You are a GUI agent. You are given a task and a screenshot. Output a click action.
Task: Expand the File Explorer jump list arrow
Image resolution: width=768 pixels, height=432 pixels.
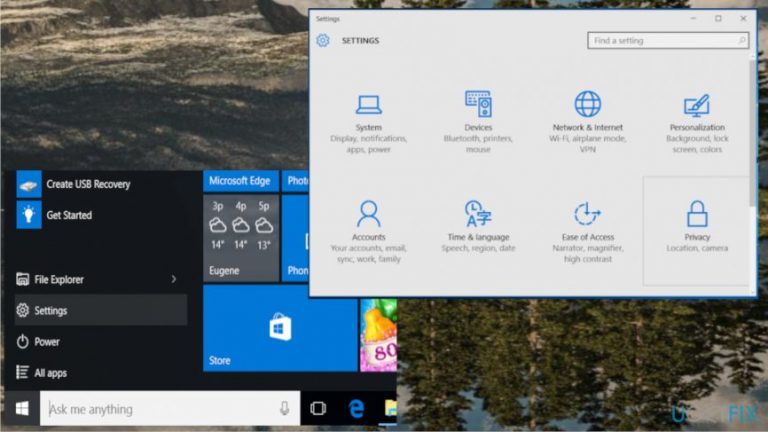click(174, 279)
